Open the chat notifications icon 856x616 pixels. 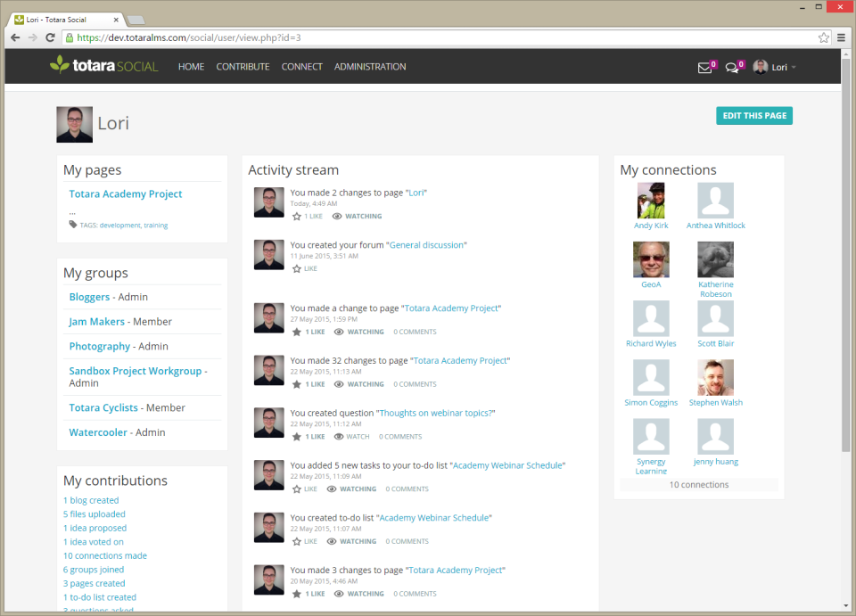pyautogui.click(x=731, y=68)
